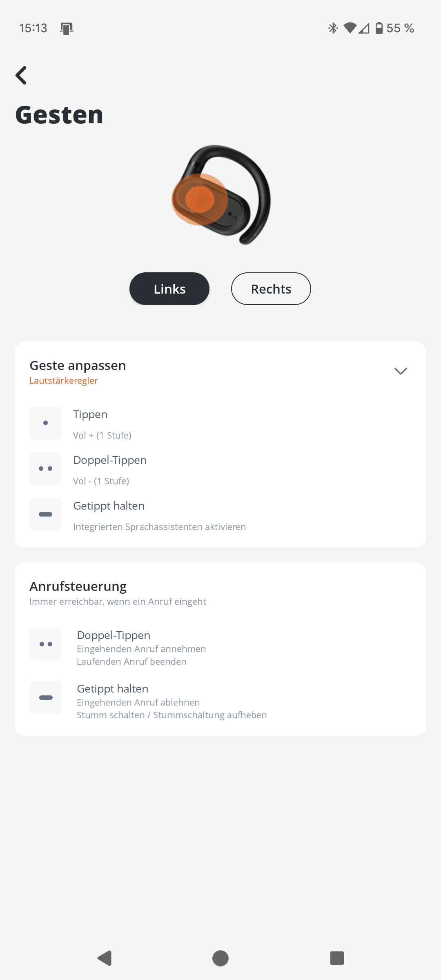Viewport: 441px width, 980px height.
Task: Tap the back arrow icon
Action: click(x=21, y=76)
